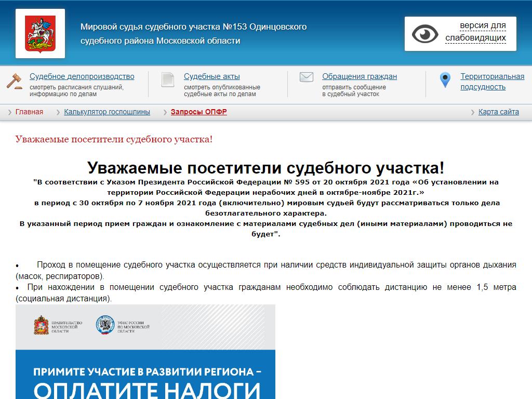Select Запросы ОПФР menu item
This screenshot has width=532, height=399.
(198, 112)
